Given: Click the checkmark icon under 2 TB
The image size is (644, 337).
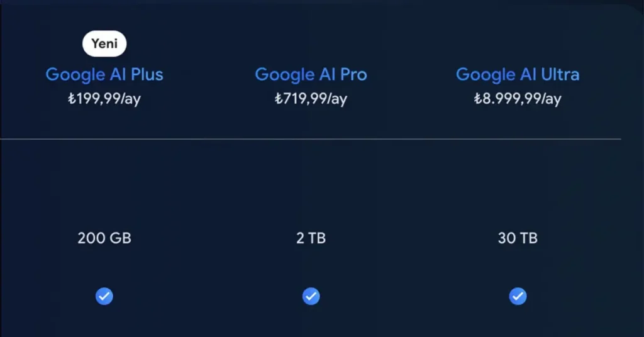Looking at the screenshot, I should (311, 296).
